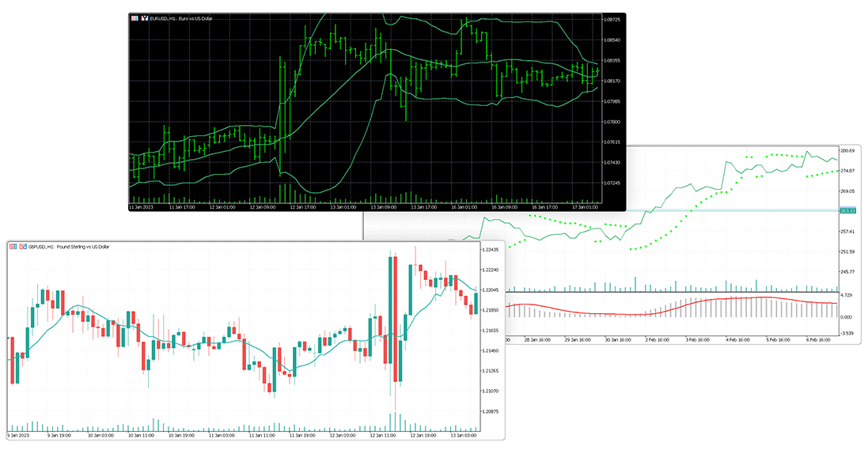Click the 1.08540 price on EURUSD scale
This screenshot has height=450, width=868.
pos(612,40)
